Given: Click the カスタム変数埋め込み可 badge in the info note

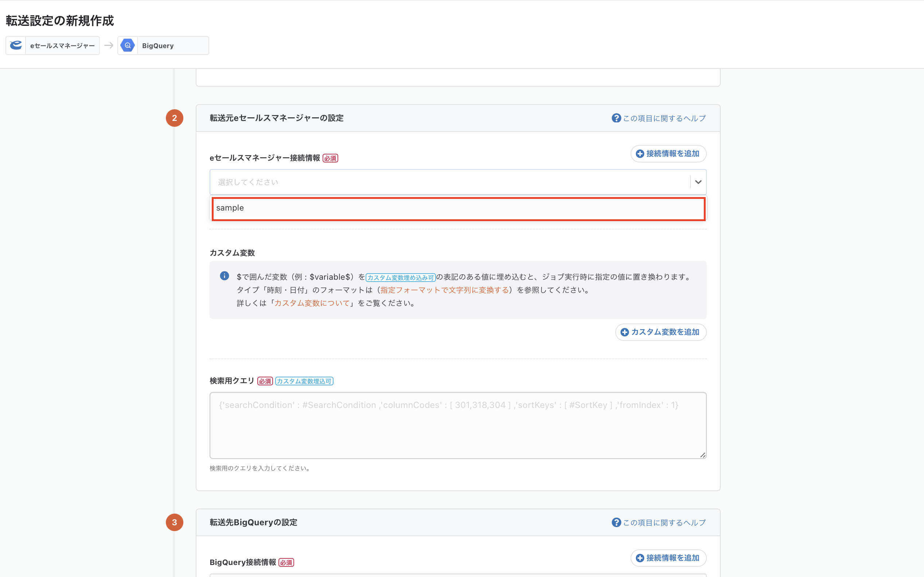Looking at the screenshot, I should (x=401, y=278).
